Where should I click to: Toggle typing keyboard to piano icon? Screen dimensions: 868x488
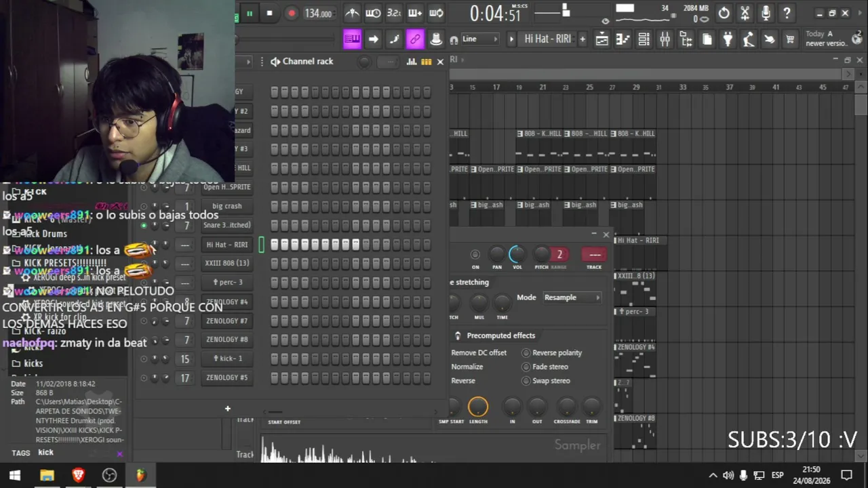coord(352,39)
